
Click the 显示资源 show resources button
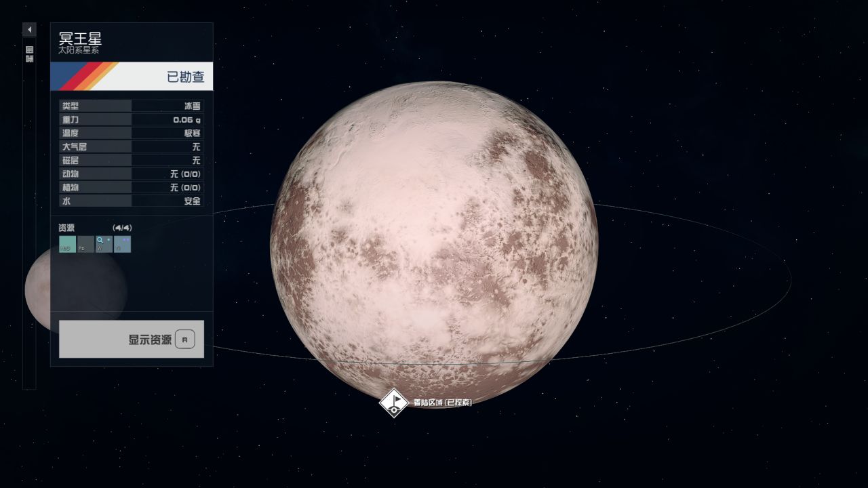[x=132, y=339]
